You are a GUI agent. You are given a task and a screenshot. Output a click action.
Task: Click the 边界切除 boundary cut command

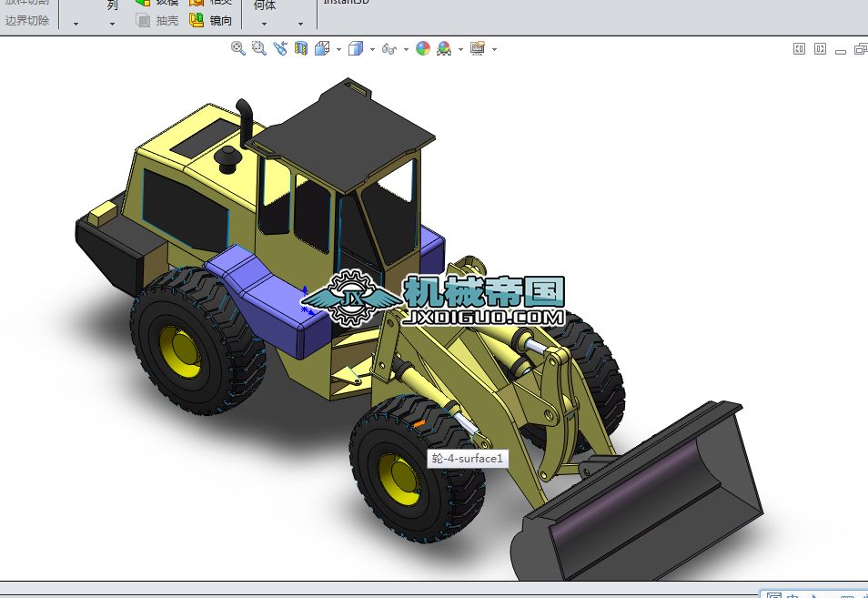pos(26,21)
